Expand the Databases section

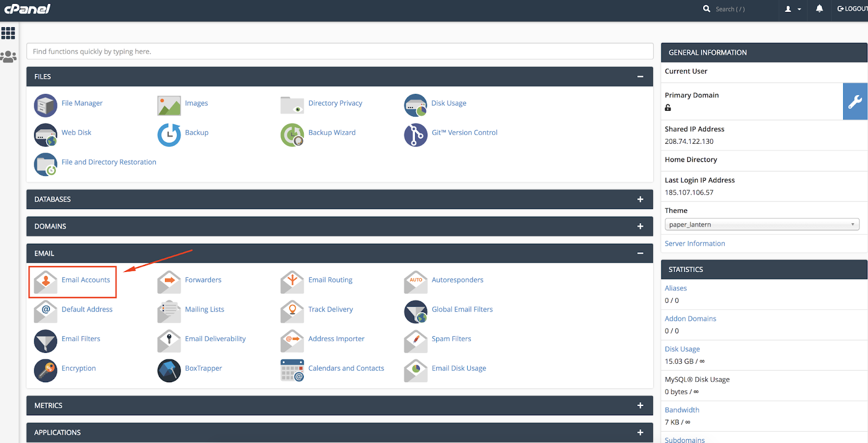[640, 199]
